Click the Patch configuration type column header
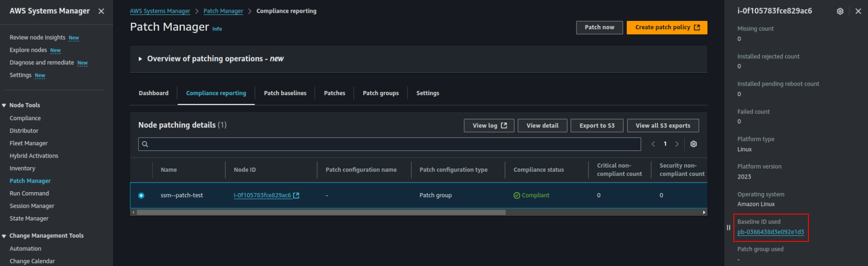This screenshot has height=266, width=868. tap(453, 169)
